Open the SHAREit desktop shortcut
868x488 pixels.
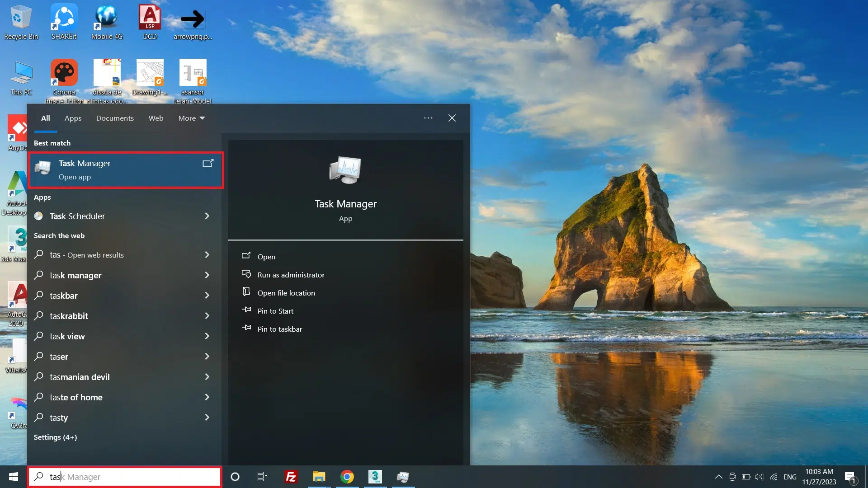pos(64,21)
